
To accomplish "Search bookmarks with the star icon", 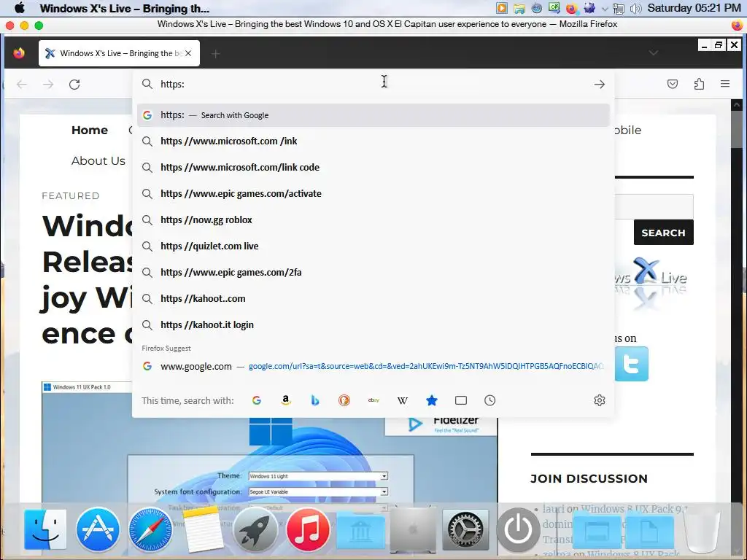I will 432,400.
